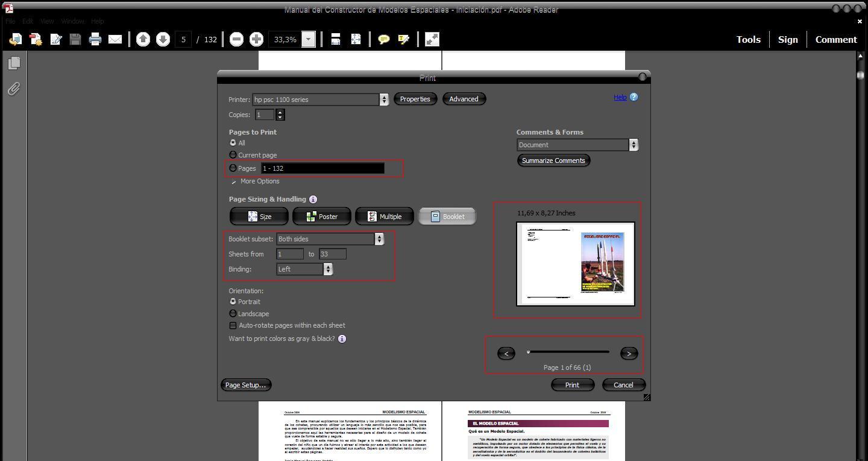Click the booklet print preview thumbnail

click(x=576, y=264)
